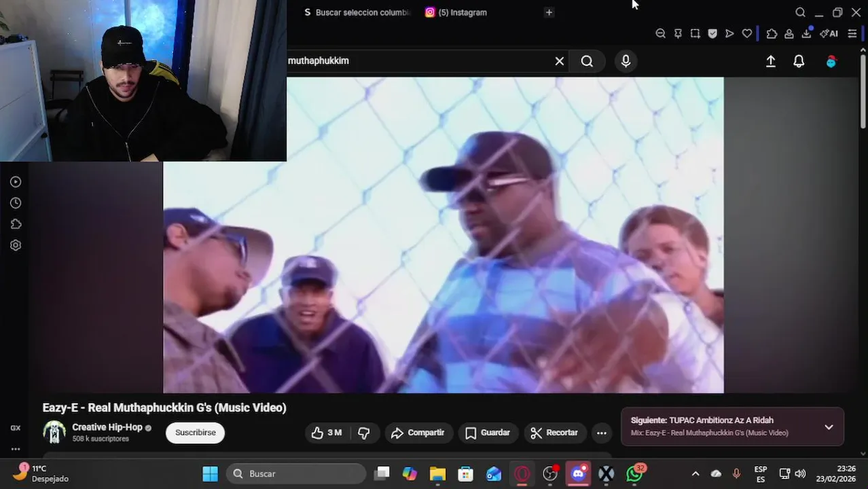The height and width of the screenshot is (489, 868).
Task: Click the Creative Hip-Hop channel avatar
Action: click(x=54, y=432)
